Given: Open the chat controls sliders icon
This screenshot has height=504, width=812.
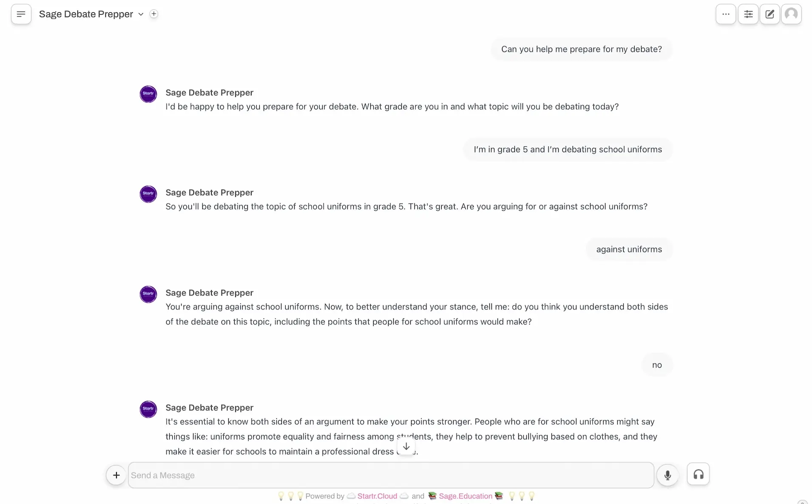Looking at the screenshot, I should 748,14.
